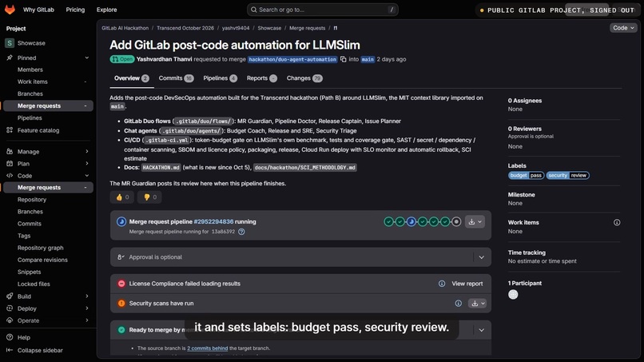
Task: Switch to the Overview tab
Action: tap(131, 78)
